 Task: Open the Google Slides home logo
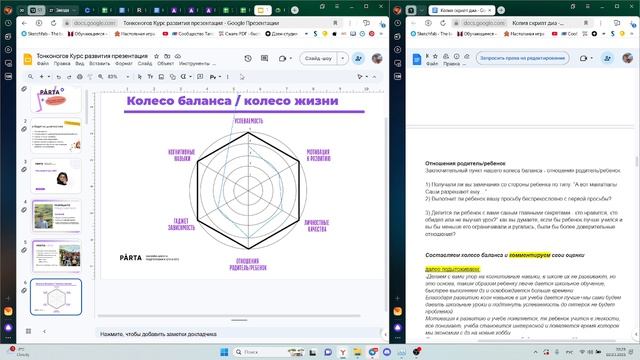(x=27, y=60)
